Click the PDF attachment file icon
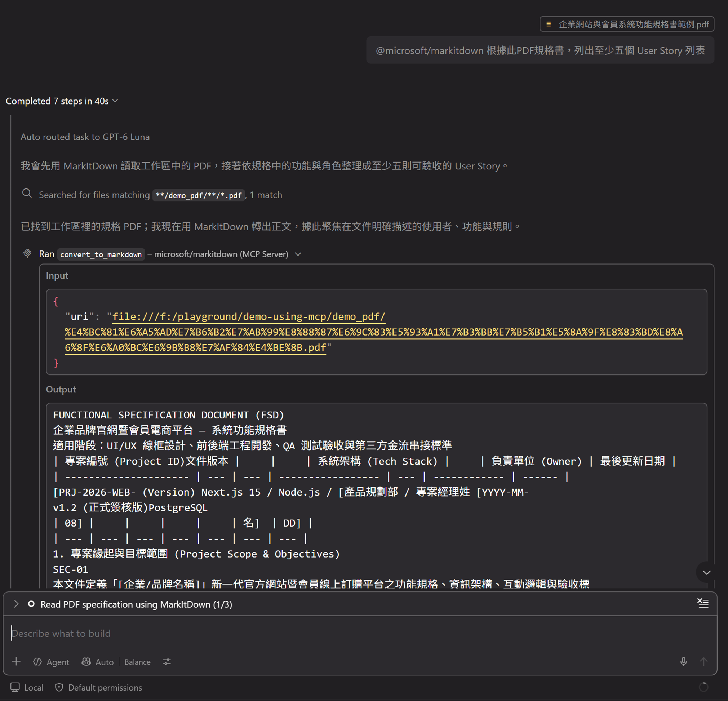The image size is (728, 701). click(548, 24)
